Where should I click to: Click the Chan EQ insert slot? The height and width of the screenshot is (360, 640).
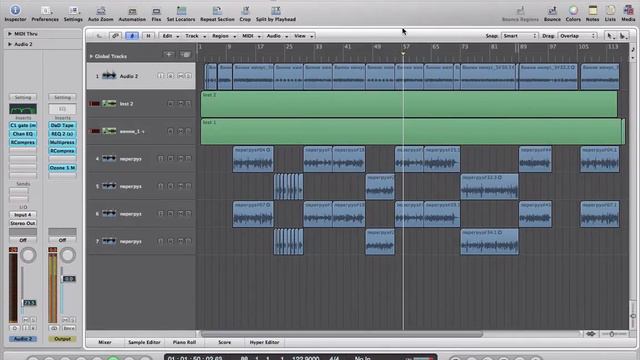(23, 134)
